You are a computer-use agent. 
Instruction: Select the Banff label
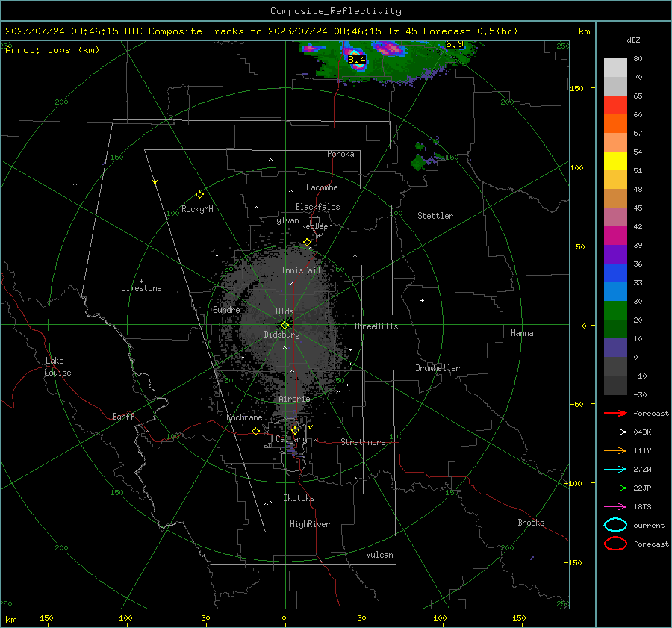(x=123, y=416)
